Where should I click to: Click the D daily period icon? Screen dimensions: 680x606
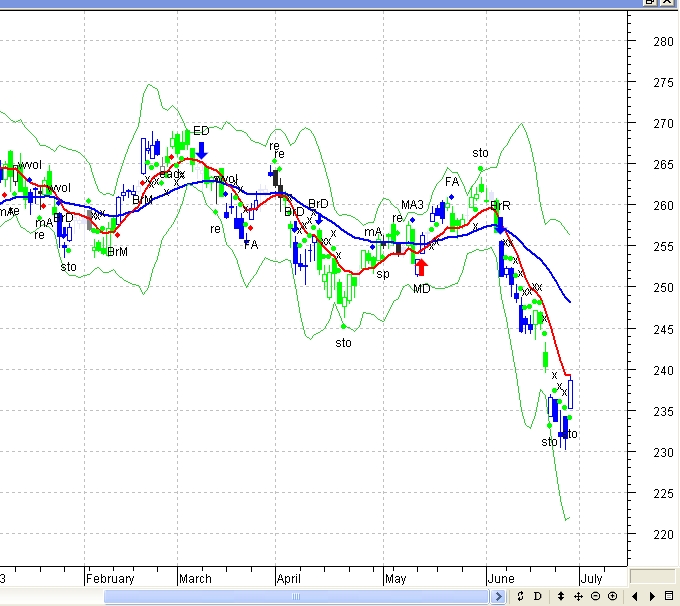pos(537,596)
